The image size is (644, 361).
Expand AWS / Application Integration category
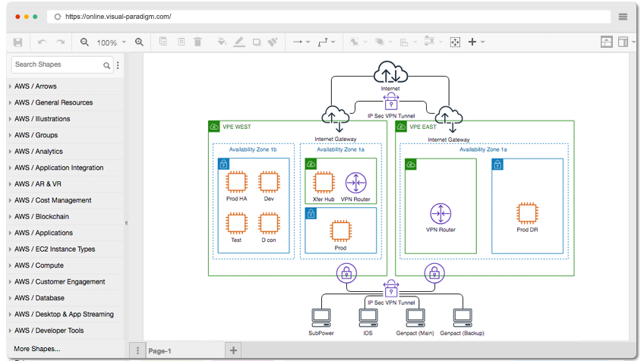[x=65, y=168]
